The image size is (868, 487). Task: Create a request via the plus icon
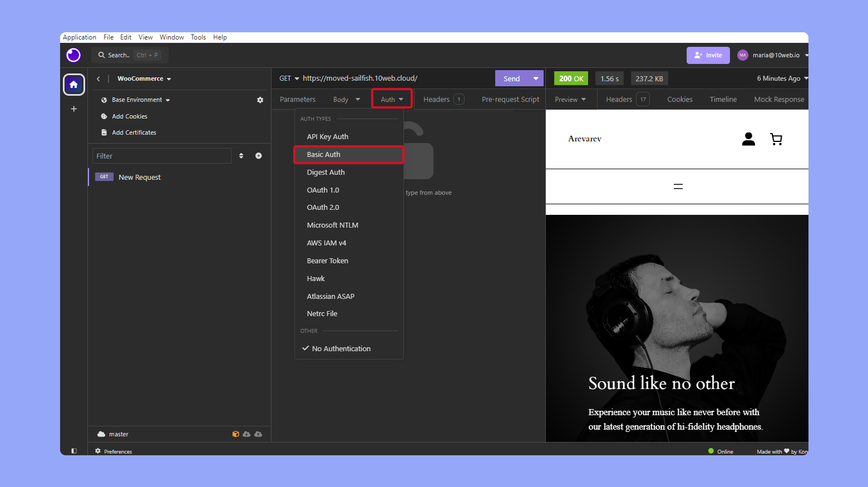[x=258, y=155]
